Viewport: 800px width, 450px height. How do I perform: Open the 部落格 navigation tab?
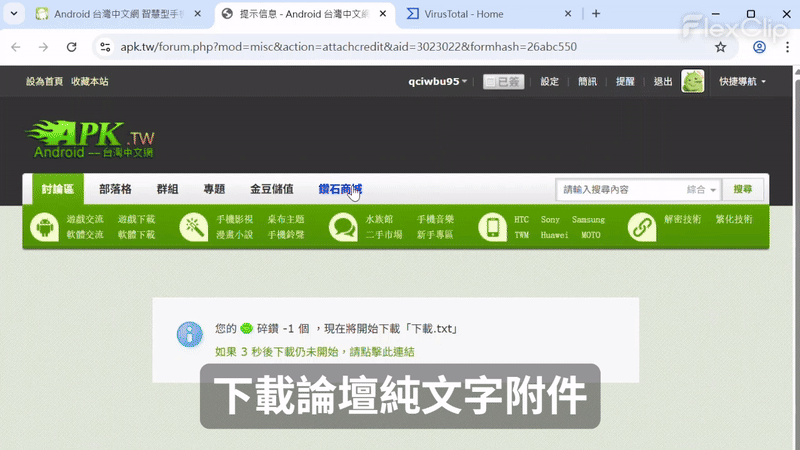coord(115,189)
